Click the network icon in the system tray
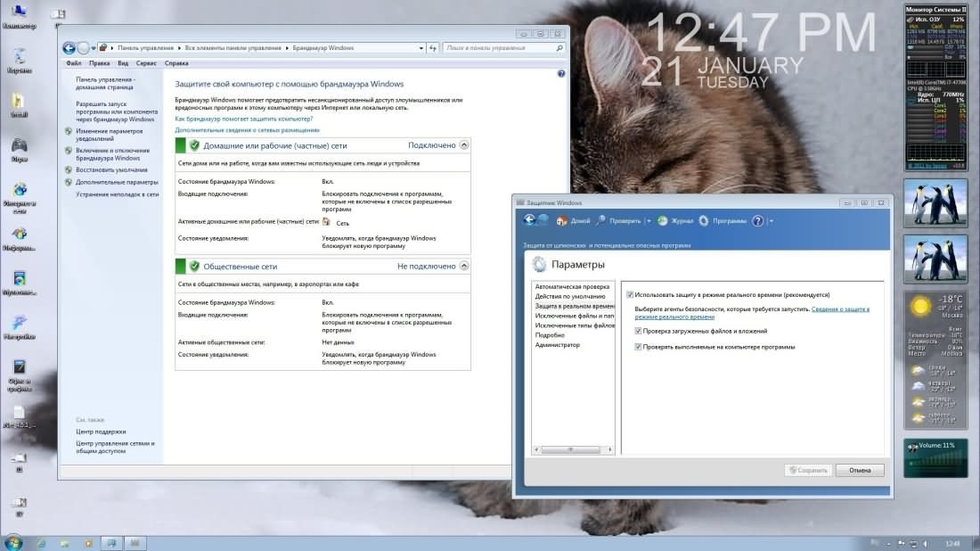This screenshot has height=551, width=980. [913, 544]
